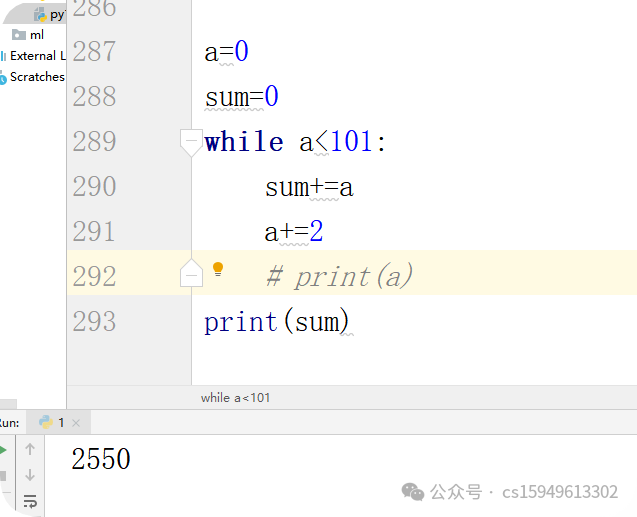This screenshot has width=637, height=517.
Task: Click the ml folder icon
Action: click(18, 35)
